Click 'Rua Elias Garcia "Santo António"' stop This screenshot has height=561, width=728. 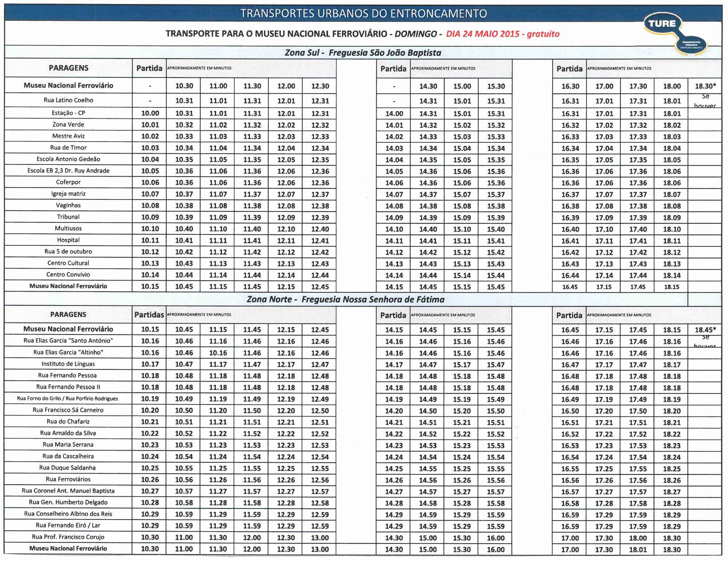pyautogui.click(x=68, y=341)
